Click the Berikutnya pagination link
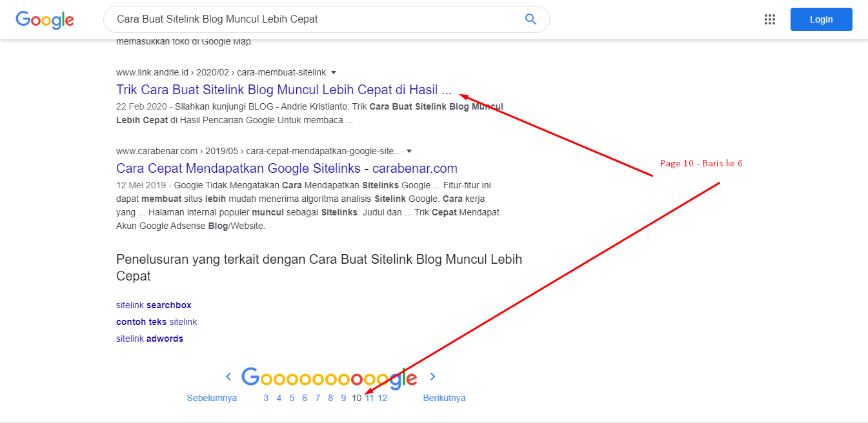 (x=444, y=398)
